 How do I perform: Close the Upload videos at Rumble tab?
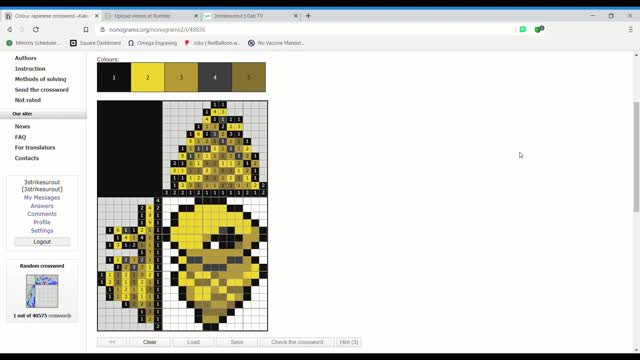196,16
